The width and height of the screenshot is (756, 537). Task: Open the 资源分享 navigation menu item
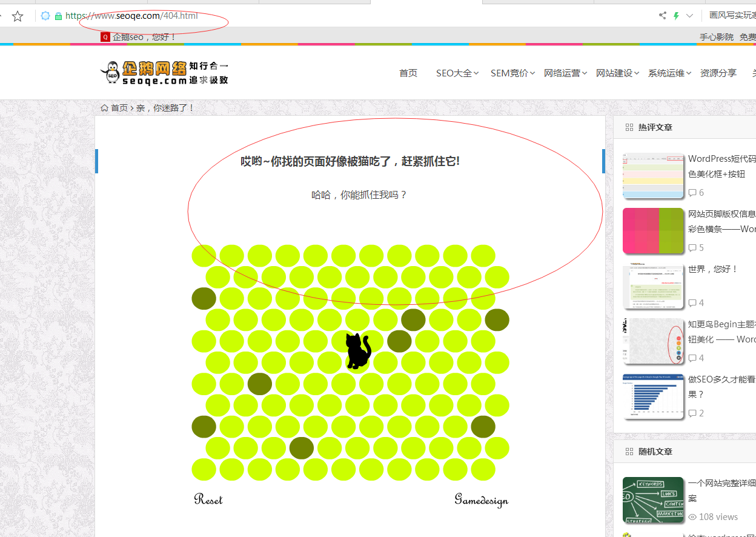pyautogui.click(x=718, y=73)
